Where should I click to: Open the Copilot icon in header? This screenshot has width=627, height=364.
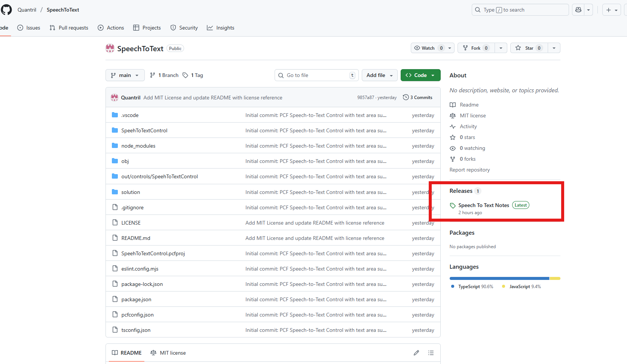pyautogui.click(x=578, y=10)
